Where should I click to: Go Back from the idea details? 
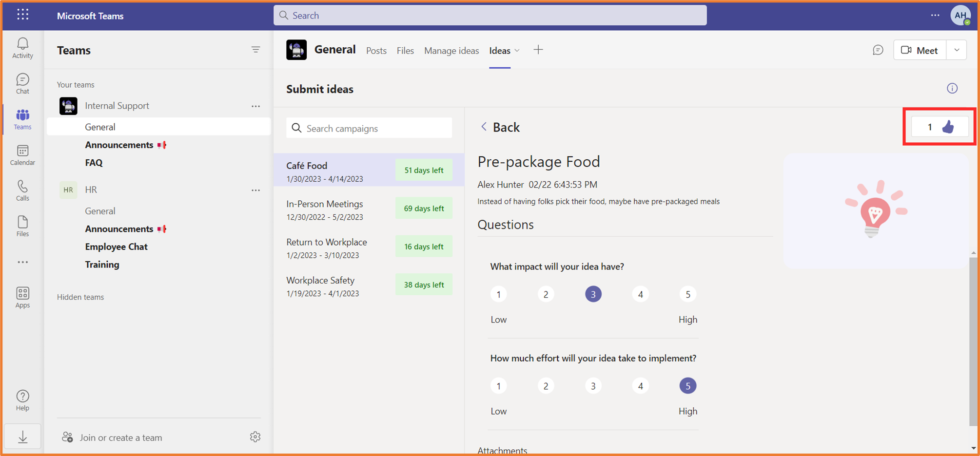pos(499,127)
